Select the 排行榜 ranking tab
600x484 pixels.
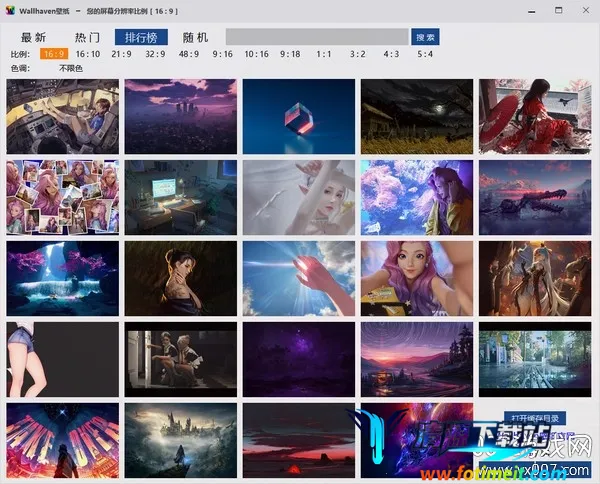pyautogui.click(x=141, y=37)
